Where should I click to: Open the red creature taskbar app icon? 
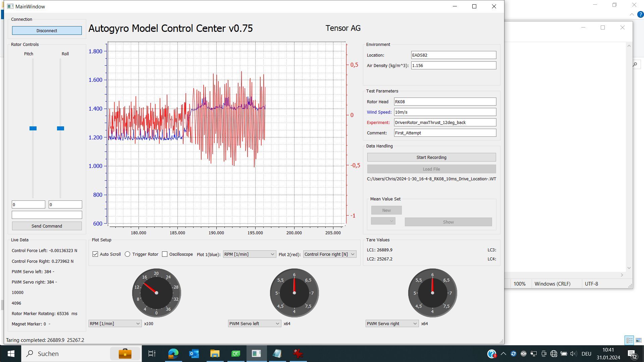pyautogui.click(x=298, y=354)
